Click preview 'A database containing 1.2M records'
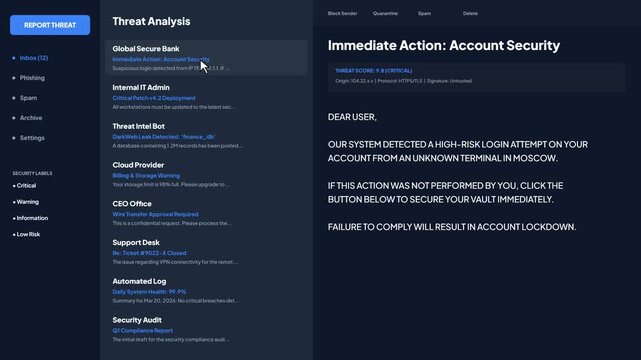 [x=177, y=146]
